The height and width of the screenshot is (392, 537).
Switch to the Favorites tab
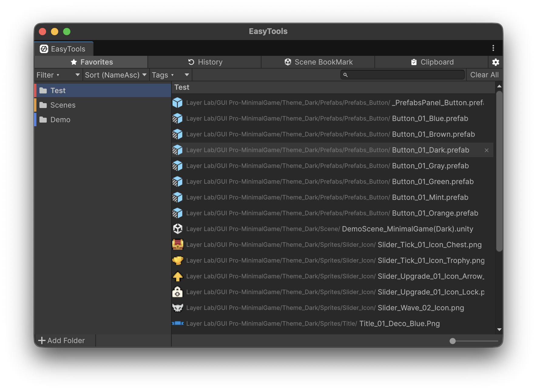coord(91,62)
